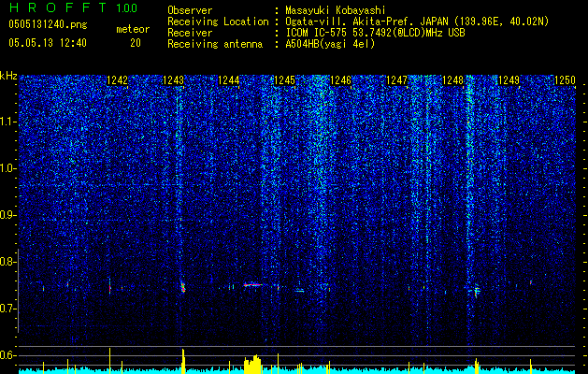Click the long red meteor echo near 1244
This screenshot has width=588, height=374.
click(253, 285)
